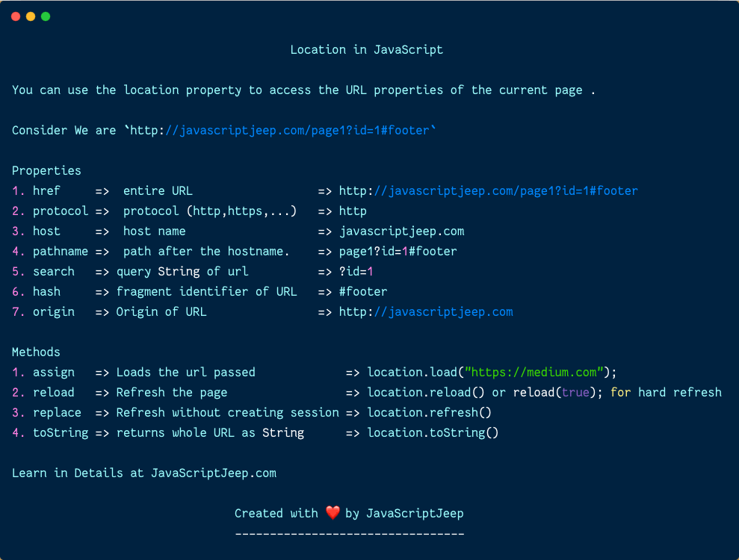The image size is (739, 560).
Task: Click the red heart emoji
Action: point(333,512)
